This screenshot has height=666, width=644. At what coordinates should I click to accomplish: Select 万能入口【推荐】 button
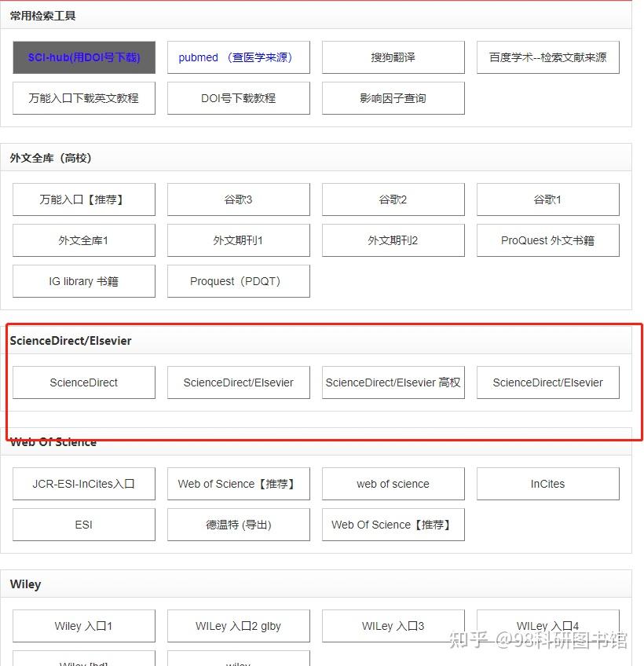(84, 199)
